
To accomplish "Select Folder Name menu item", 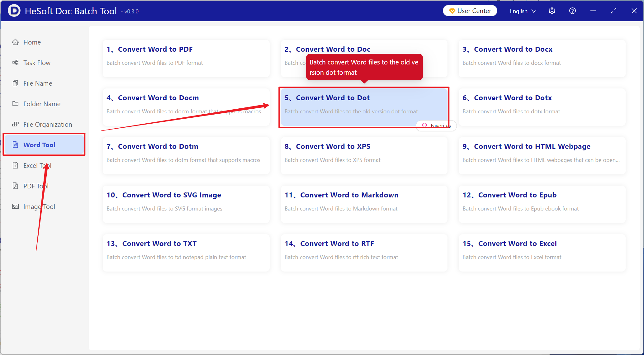I will [44, 104].
